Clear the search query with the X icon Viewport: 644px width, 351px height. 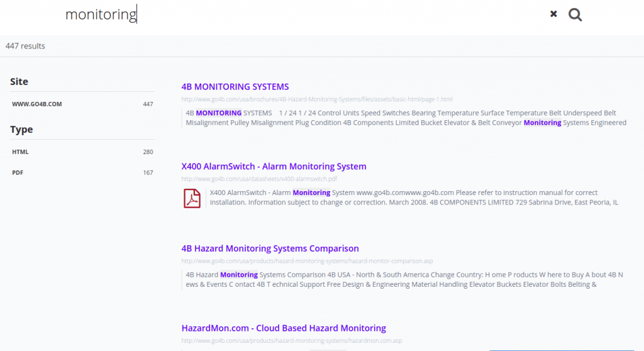pos(553,14)
